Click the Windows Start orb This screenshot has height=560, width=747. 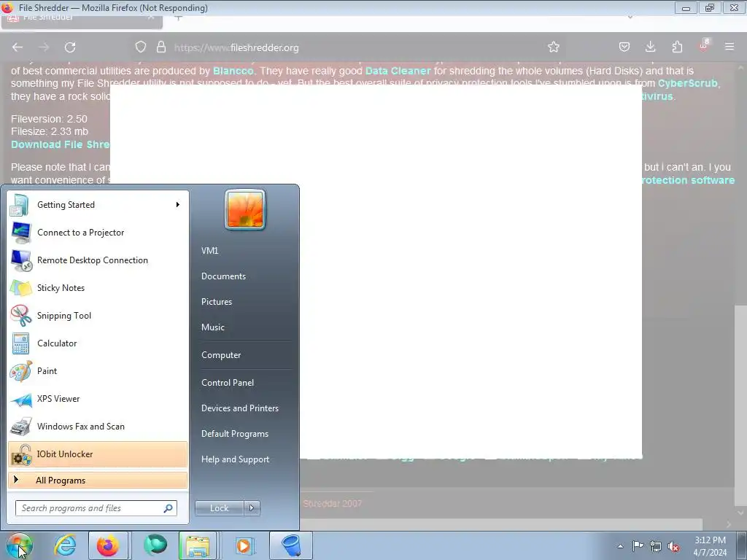tap(19, 545)
